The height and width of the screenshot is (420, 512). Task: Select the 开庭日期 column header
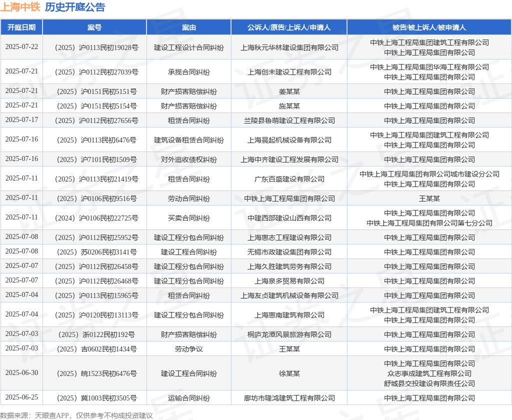21,27
